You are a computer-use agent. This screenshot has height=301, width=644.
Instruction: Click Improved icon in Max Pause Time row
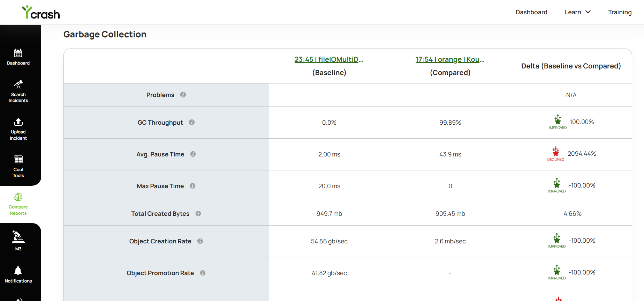(557, 185)
